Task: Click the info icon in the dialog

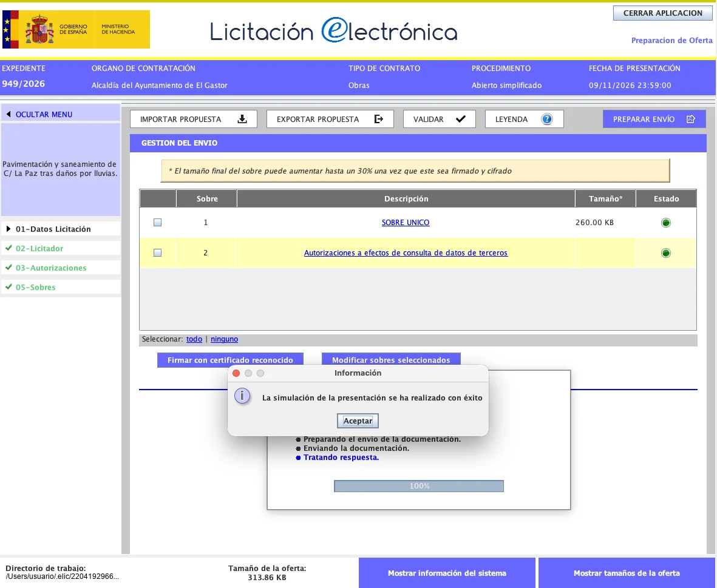Action: click(x=242, y=396)
